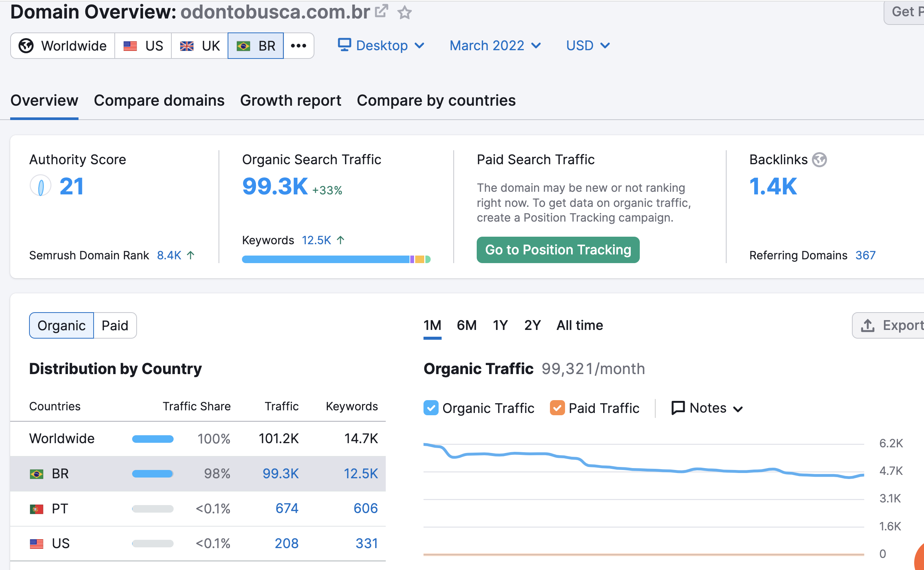Screen dimensions: 924x570
Task: Select Paid toggle button
Action: [115, 325]
